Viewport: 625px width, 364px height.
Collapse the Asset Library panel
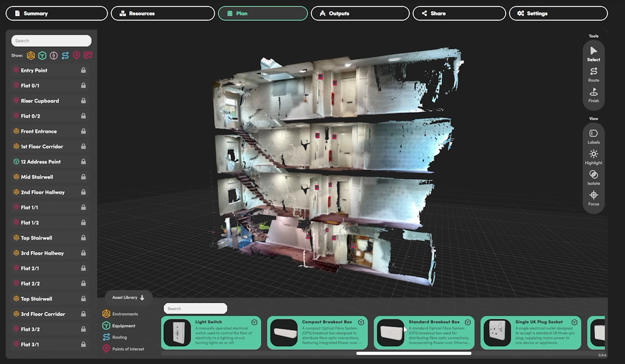(x=128, y=297)
